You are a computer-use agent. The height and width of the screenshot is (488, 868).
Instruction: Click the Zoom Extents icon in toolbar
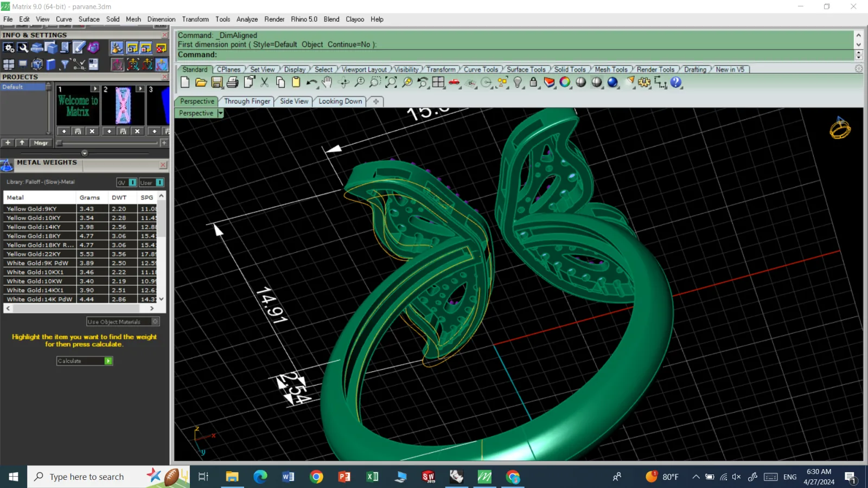coord(391,82)
